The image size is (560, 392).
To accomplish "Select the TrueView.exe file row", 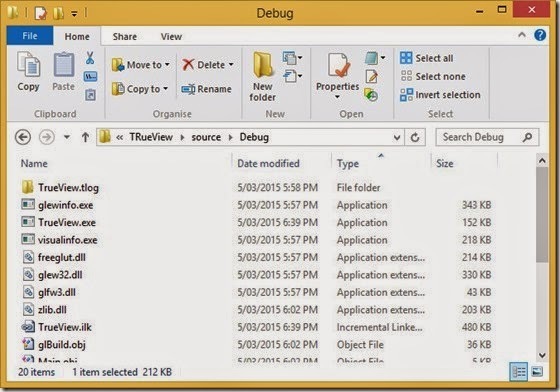I will pos(256,222).
